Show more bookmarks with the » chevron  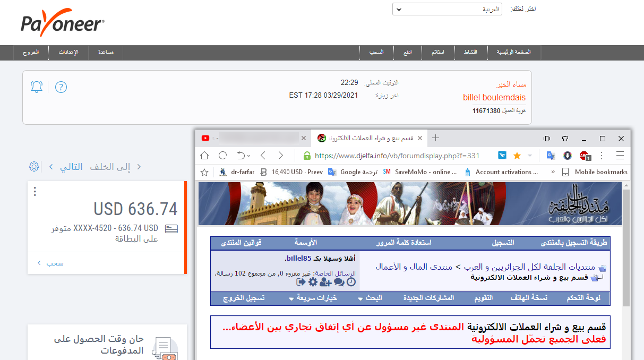coord(553,172)
